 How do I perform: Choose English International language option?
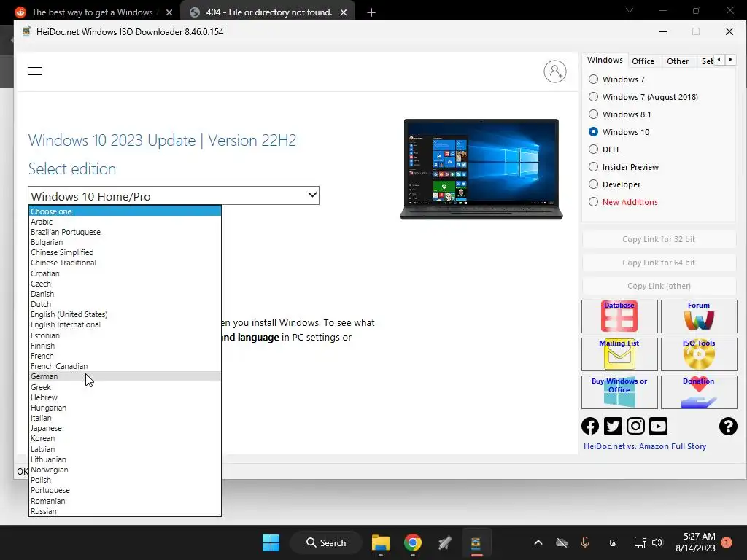(125, 324)
